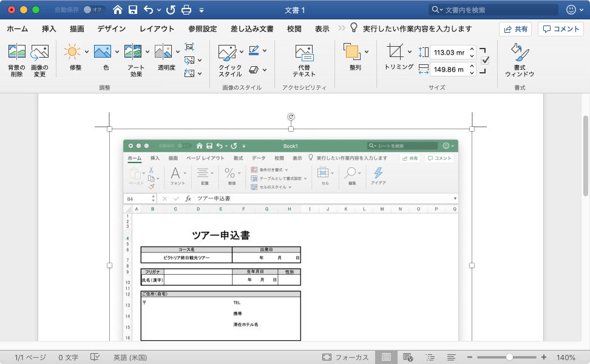This screenshot has height=364, width=590.
Task: Click the Color (色) picture icon
Action: (x=103, y=52)
